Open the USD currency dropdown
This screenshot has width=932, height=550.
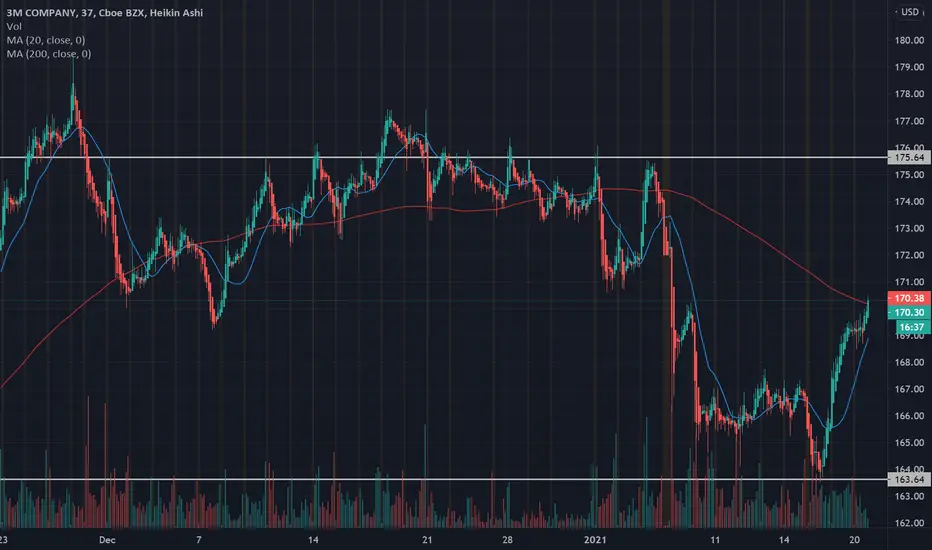click(909, 12)
